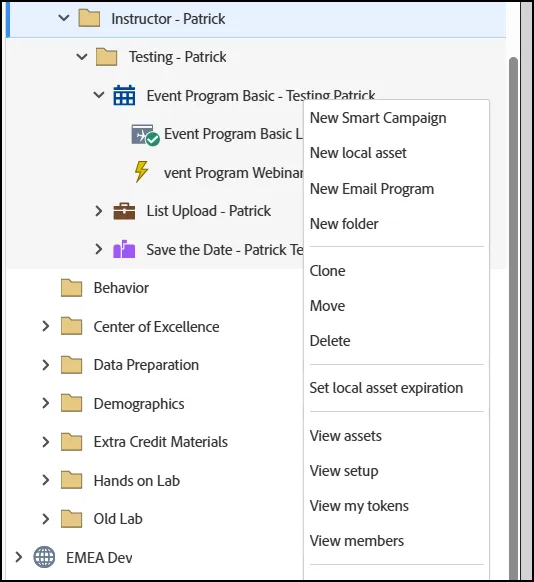The image size is (534, 582).
Task: Click the List Upload briefcase icon
Action: (x=124, y=211)
